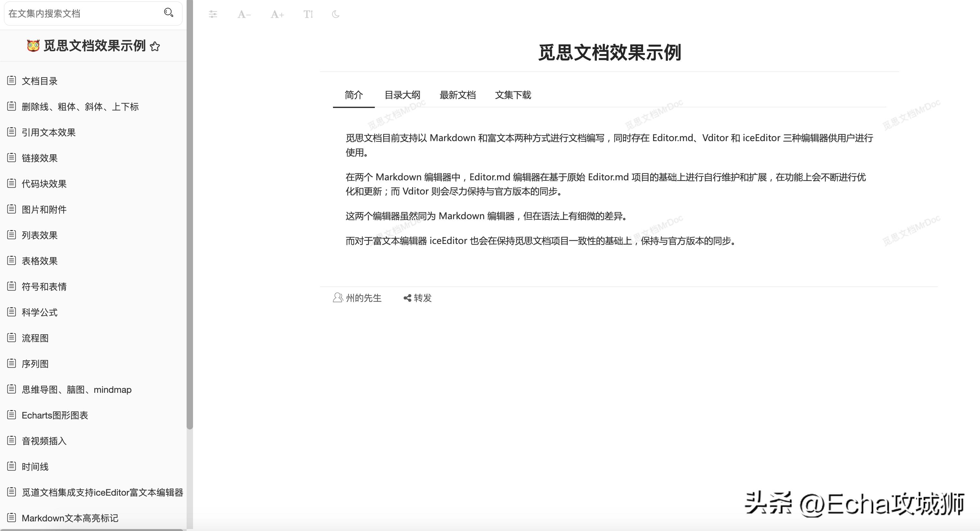Screen dimensions: 980x531
Task: Increase the font size with A+ icon
Action: (277, 14)
